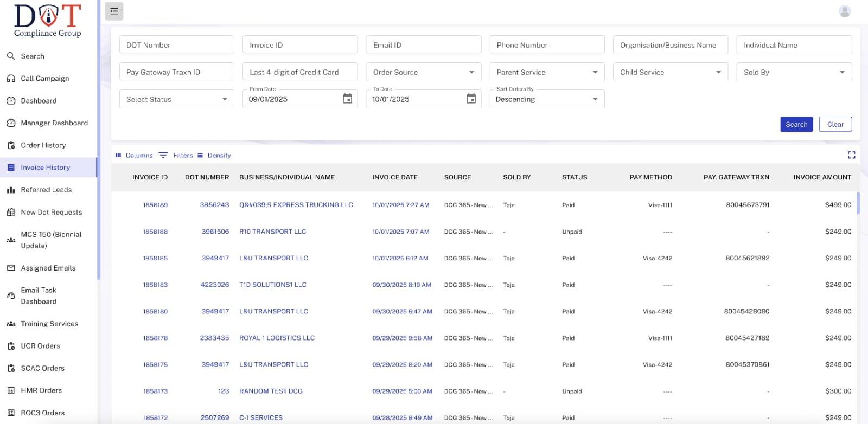Collapse sidebar using the hamburger menu icon

(114, 11)
